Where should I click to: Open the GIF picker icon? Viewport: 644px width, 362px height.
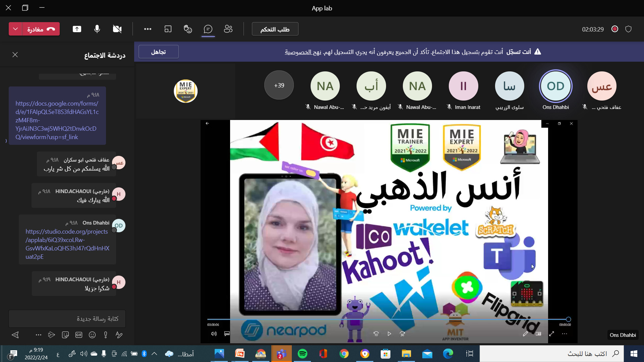coord(79,335)
